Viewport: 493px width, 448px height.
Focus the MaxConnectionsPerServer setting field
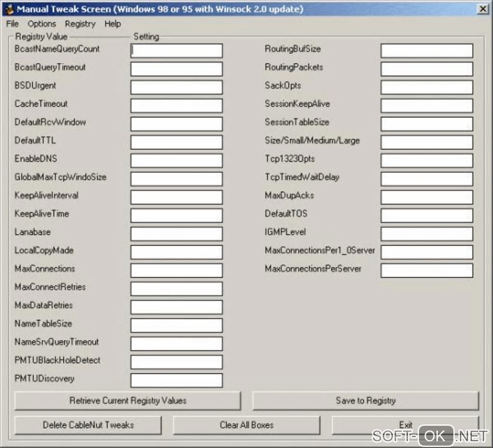click(x=427, y=270)
